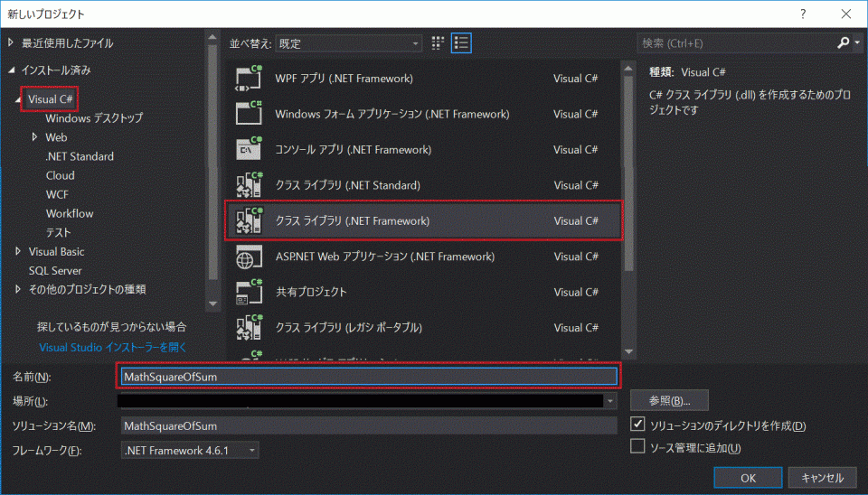Click template list scrollbar down arrow
This screenshot has height=495, width=868.
click(x=628, y=351)
